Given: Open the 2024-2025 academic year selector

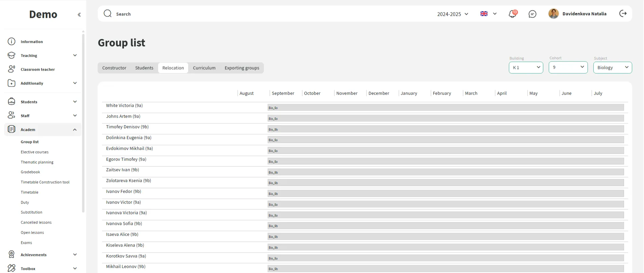Looking at the screenshot, I should pos(452,14).
